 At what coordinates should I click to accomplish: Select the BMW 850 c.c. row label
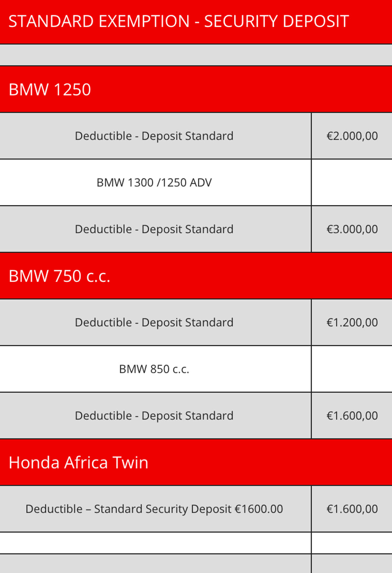pos(154,369)
